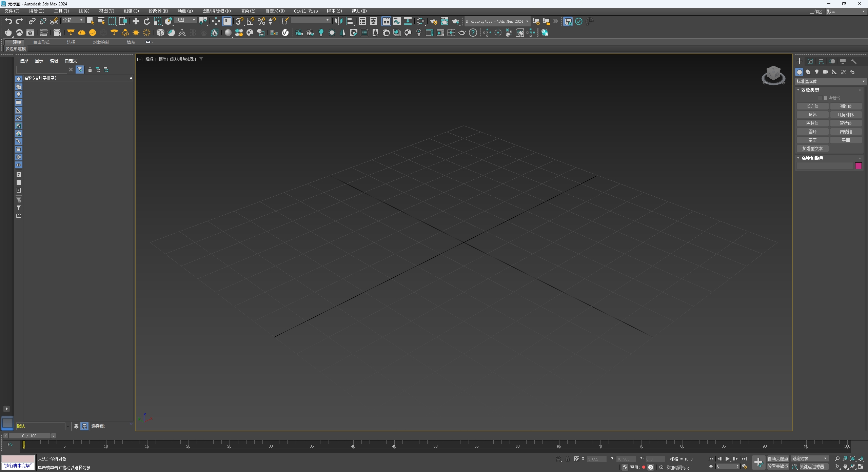Open the Lights category in Create panel
This screenshot has height=472, width=868.
click(x=817, y=72)
